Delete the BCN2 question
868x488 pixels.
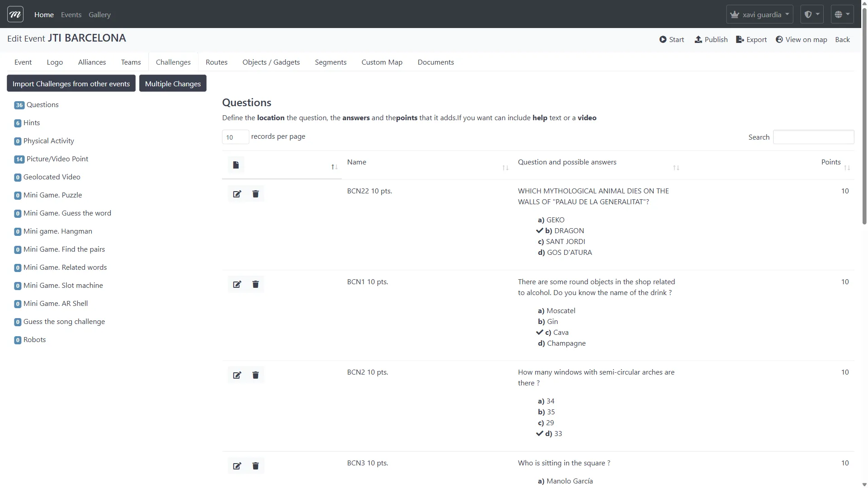pos(255,375)
